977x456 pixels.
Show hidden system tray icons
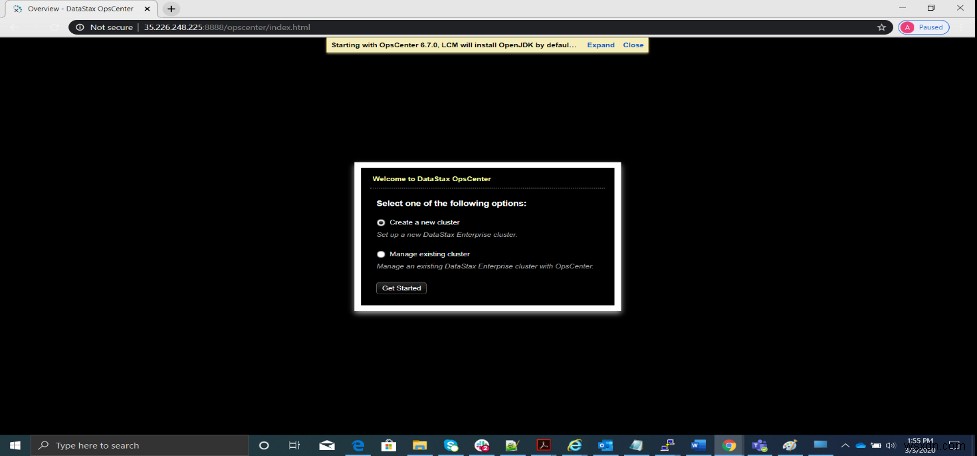[x=846, y=445]
